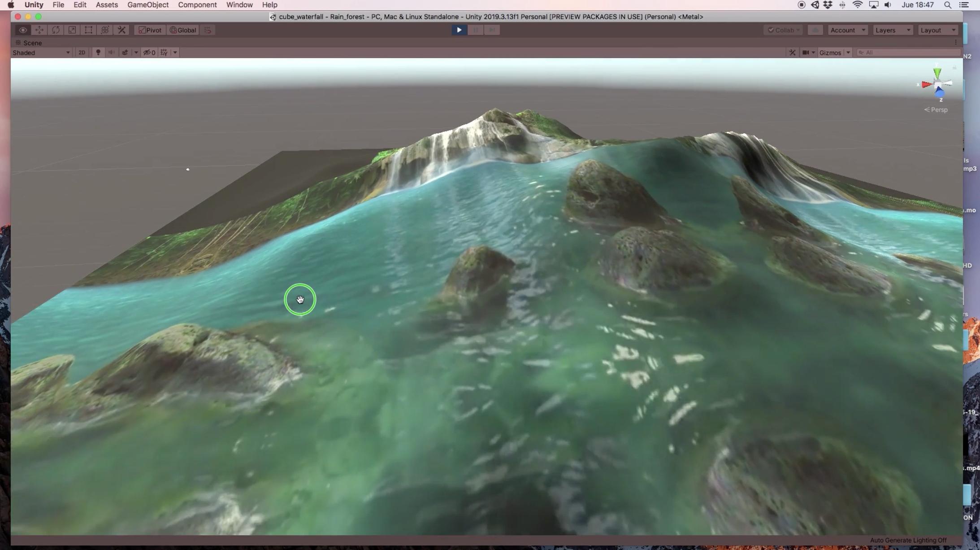Toggle scene lighting lightbulb

pos(98,52)
